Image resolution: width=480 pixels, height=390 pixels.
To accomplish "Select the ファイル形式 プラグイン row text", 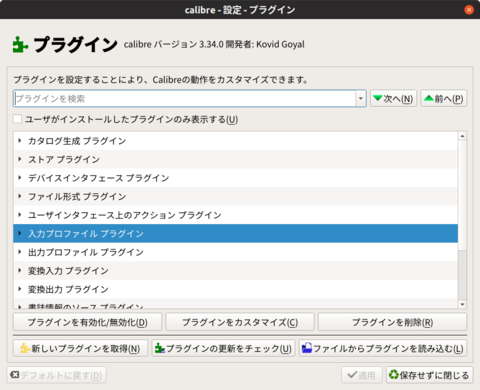I will [77, 196].
